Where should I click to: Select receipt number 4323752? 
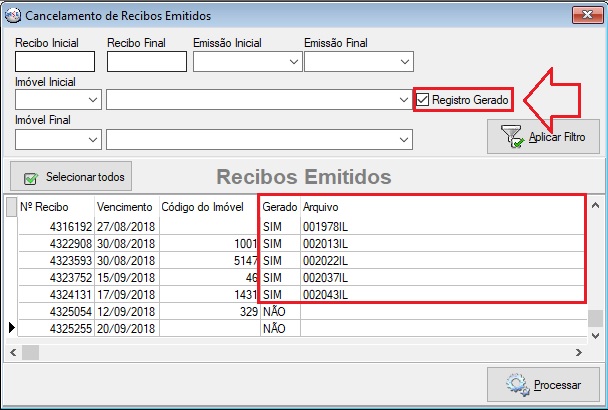click(71, 278)
